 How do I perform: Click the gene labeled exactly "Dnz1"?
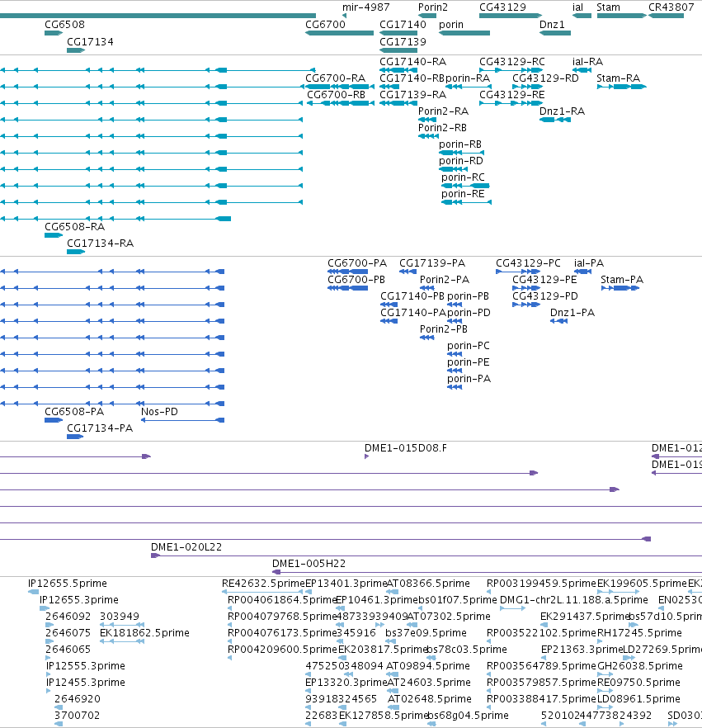point(552,25)
